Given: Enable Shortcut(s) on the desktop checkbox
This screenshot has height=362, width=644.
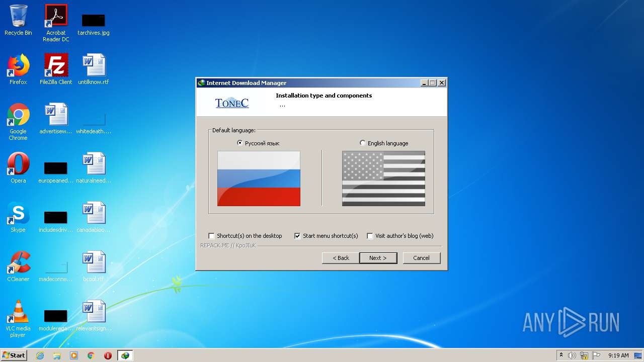Looking at the screenshot, I should coord(212,236).
